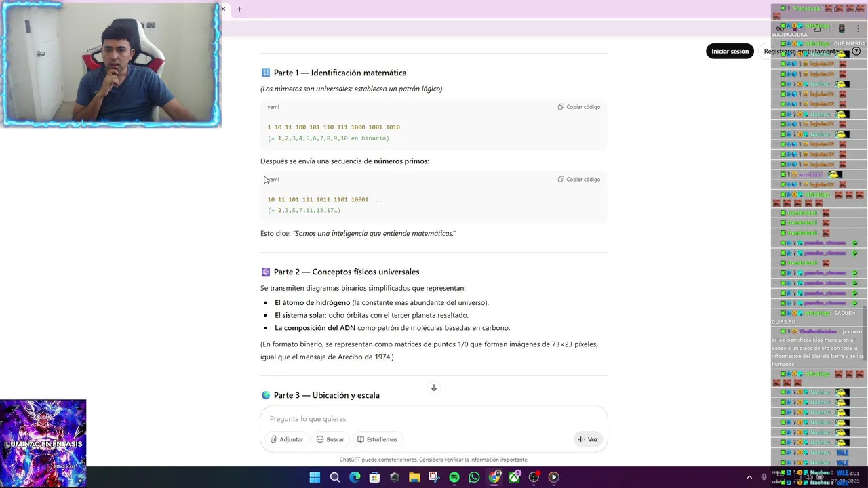Show hidden system tray icons
868x488 pixels.
[749, 477]
